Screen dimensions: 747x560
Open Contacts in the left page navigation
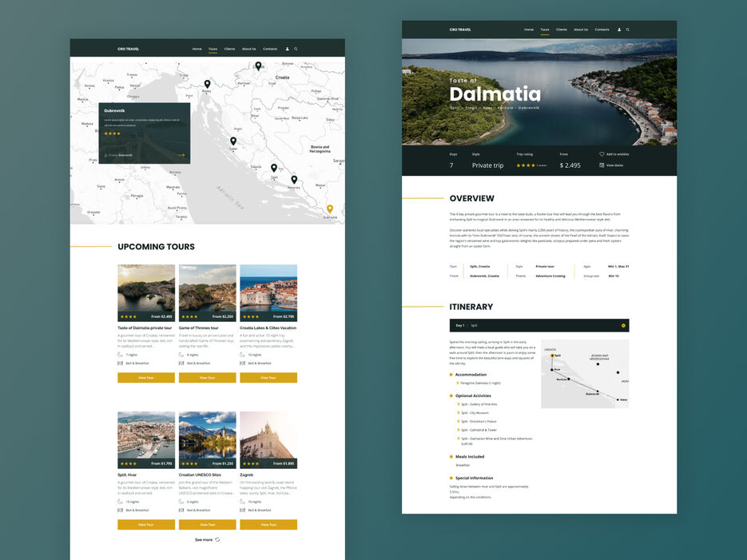point(270,49)
